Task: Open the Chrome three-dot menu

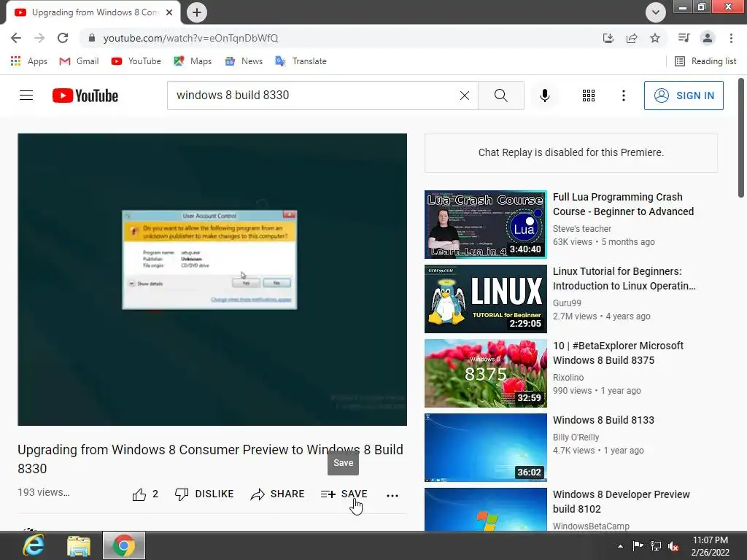Action: (x=731, y=38)
